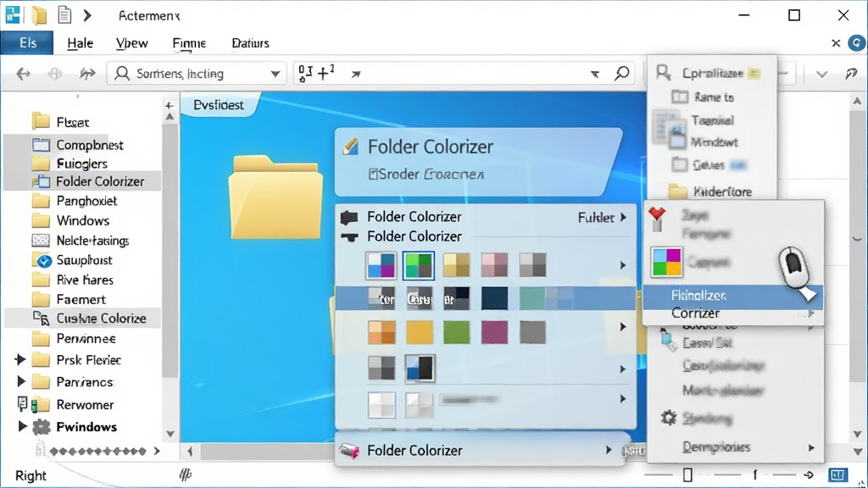Click the Cusłure Colorize sidebar icon

[41, 319]
